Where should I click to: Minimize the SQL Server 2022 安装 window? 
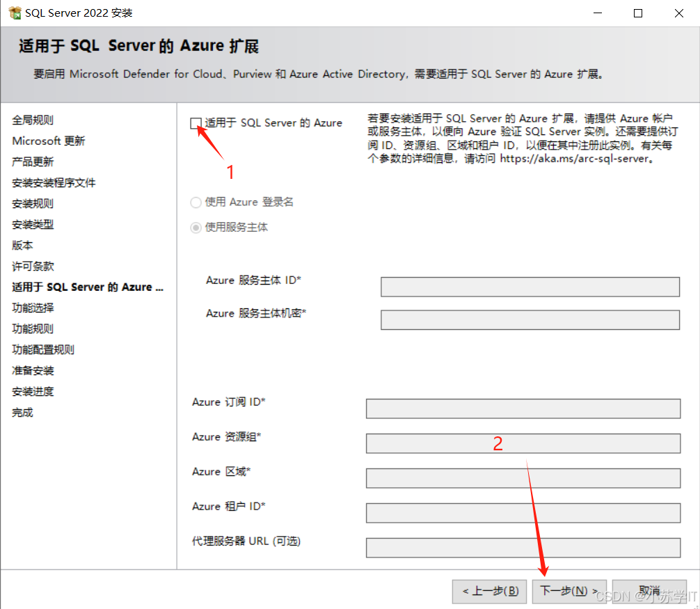(x=597, y=13)
